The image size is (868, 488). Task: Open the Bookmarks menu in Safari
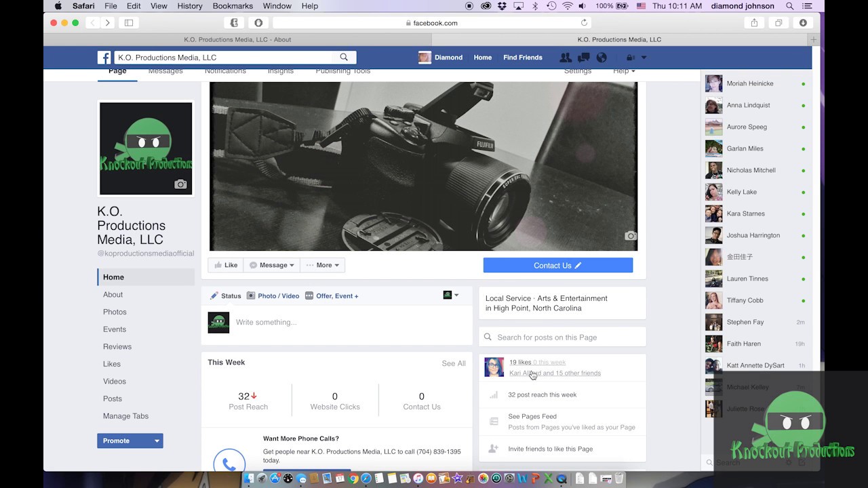(x=233, y=6)
